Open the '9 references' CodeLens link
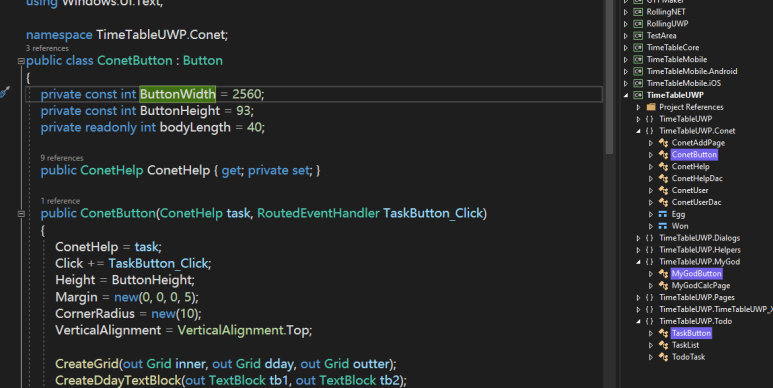The height and width of the screenshot is (388, 773). [62, 158]
